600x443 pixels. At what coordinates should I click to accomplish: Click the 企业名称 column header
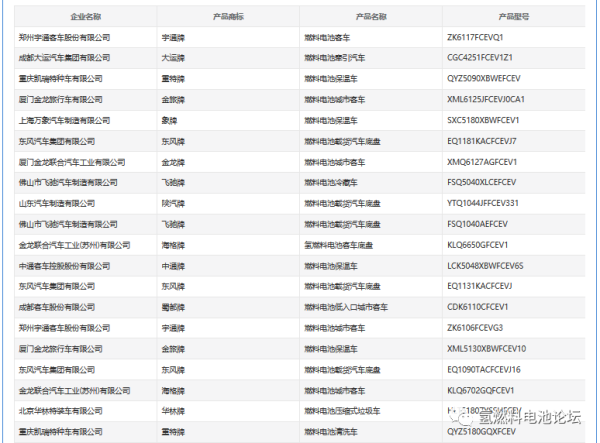tap(81, 17)
